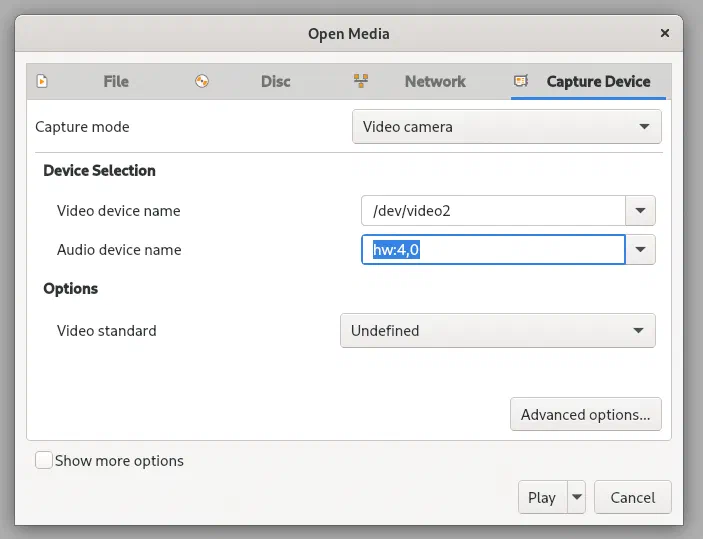This screenshot has width=703, height=539.
Task: Enable Show more options checkbox
Action: click(43, 461)
